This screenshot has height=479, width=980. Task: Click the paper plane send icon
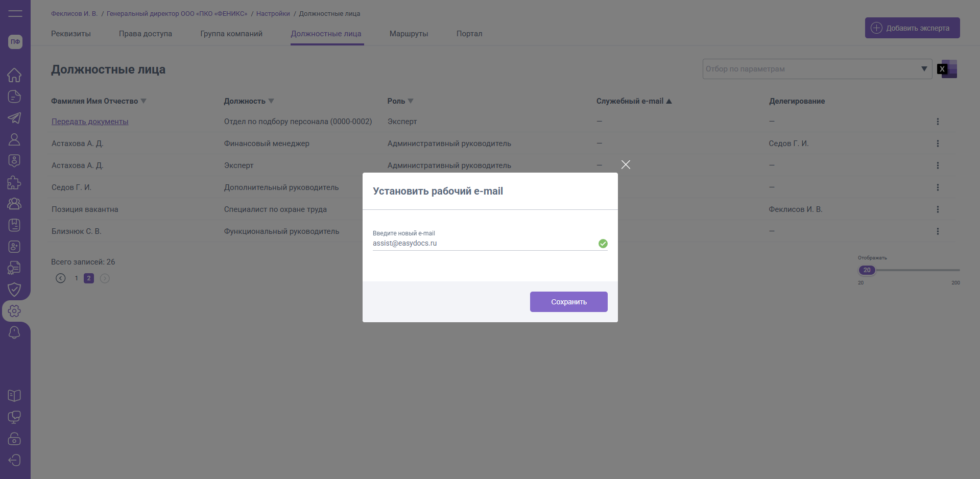pyautogui.click(x=14, y=118)
